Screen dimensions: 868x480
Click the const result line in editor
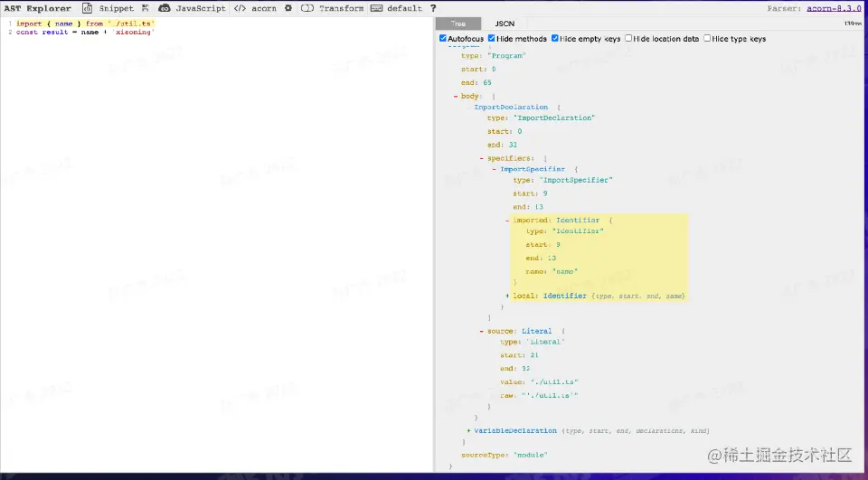point(85,33)
